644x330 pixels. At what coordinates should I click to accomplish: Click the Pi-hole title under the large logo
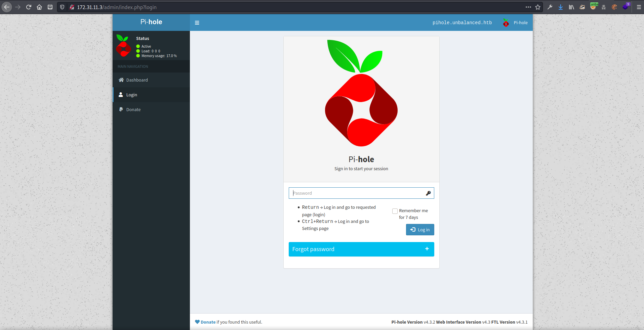coord(361,159)
